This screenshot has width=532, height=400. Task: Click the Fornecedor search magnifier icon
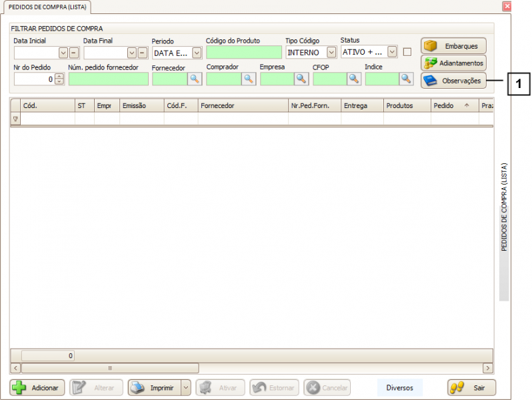point(194,79)
